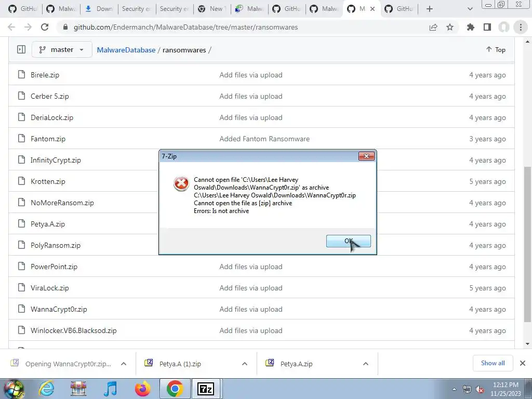Expand options for Petya.A.zip download

(366, 364)
